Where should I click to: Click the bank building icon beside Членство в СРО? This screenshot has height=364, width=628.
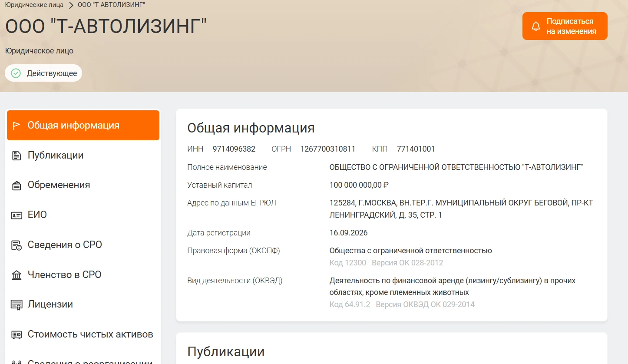coord(16,275)
